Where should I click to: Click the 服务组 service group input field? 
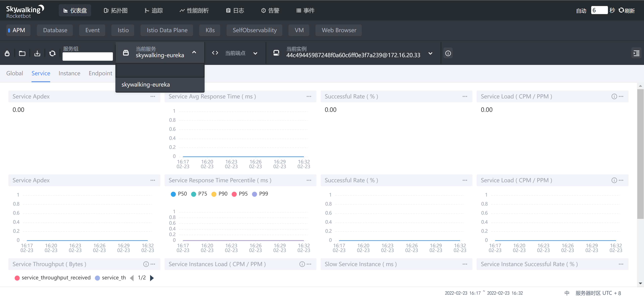88,56
